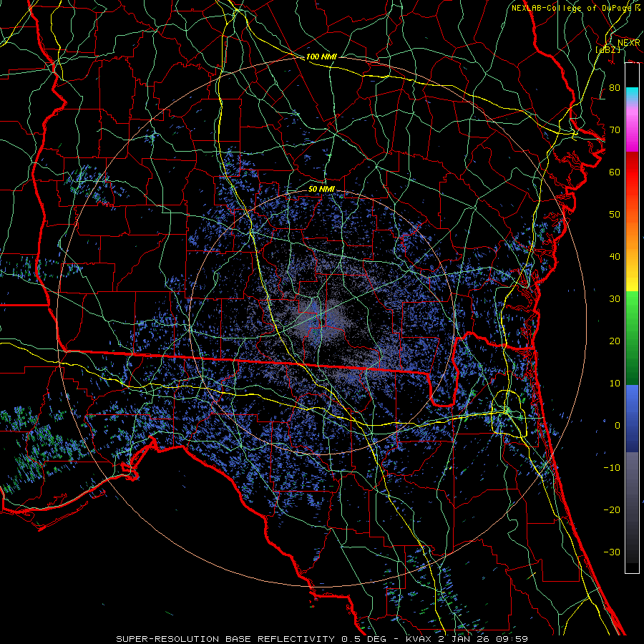The width and height of the screenshot is (644, 644).
Task: Click the 0 value on the color scale
Action: (x=618, y=426)
